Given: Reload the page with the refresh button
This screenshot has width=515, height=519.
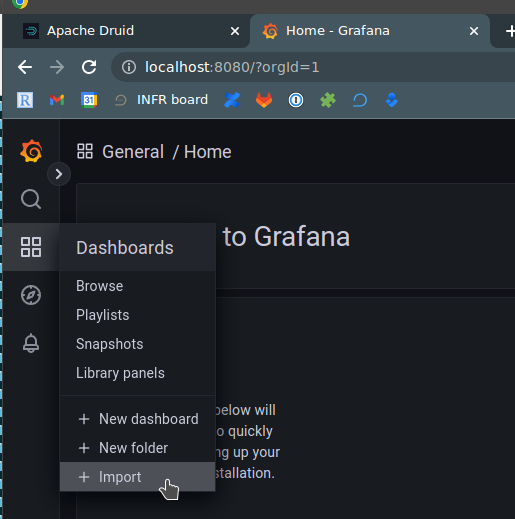Looking at the screenshot, I should pyautogui.click(x=89, y=67).
